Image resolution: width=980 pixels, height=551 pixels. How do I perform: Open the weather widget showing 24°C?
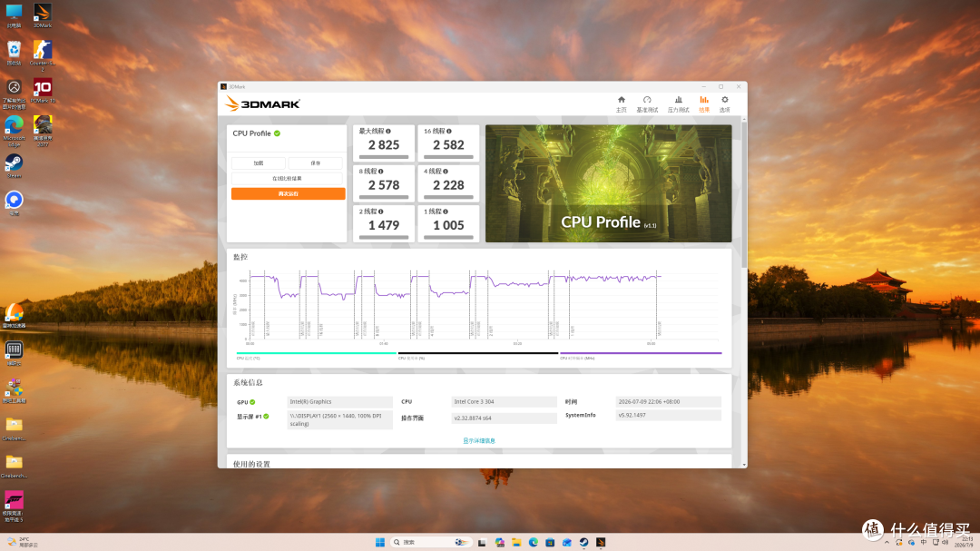click(22, 542)
